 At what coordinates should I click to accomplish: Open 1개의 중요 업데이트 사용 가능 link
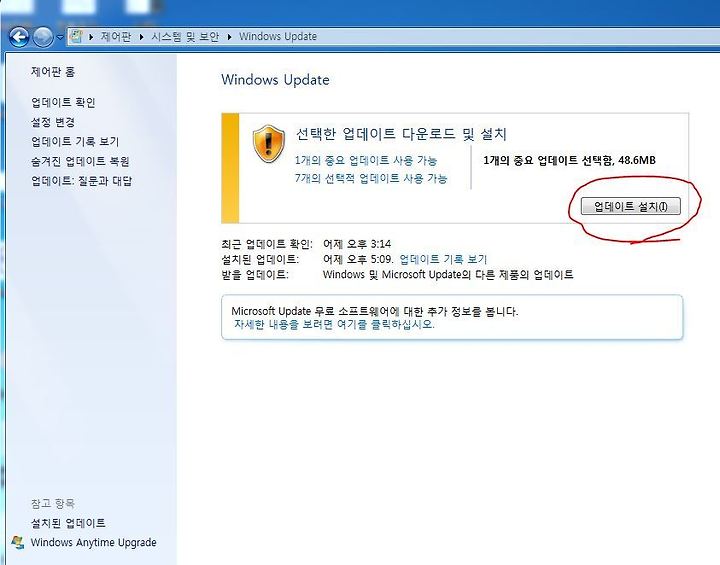366,160
